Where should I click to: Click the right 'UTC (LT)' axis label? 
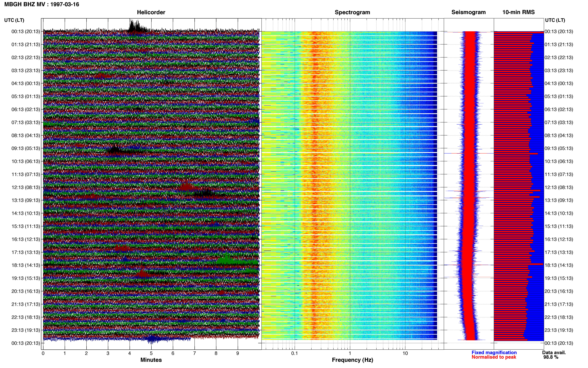(555, 20)
